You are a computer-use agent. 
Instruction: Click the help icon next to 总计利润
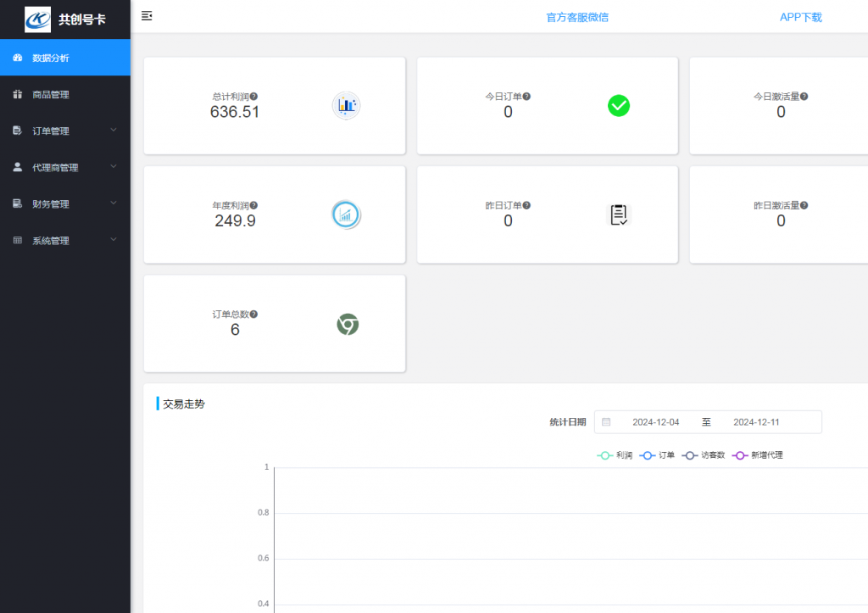(x=254, y=97)
